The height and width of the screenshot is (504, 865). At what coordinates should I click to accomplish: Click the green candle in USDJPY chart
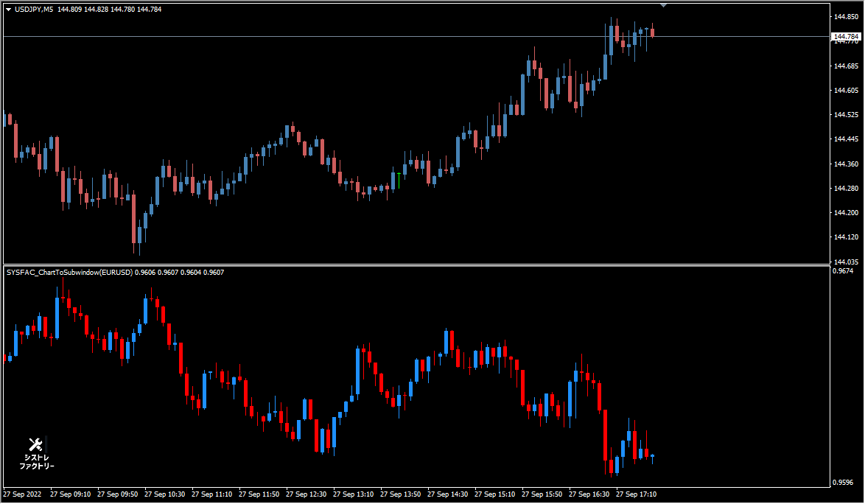[399, 181]
